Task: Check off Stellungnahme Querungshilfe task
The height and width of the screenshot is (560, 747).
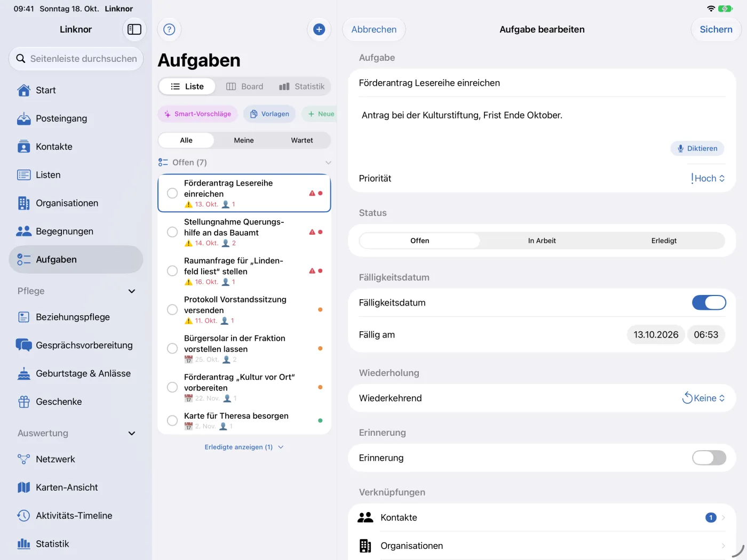Action: pyautogui.click(x=172, y=232)
